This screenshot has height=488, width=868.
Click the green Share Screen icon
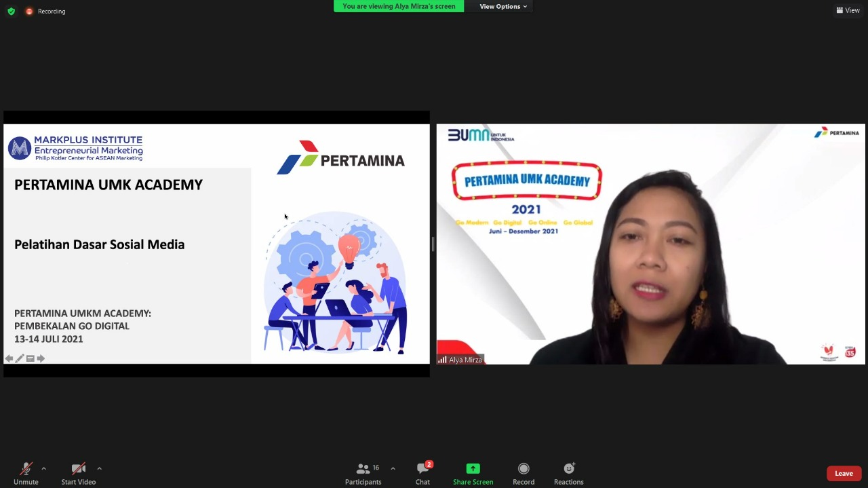[x=473, y=468]
